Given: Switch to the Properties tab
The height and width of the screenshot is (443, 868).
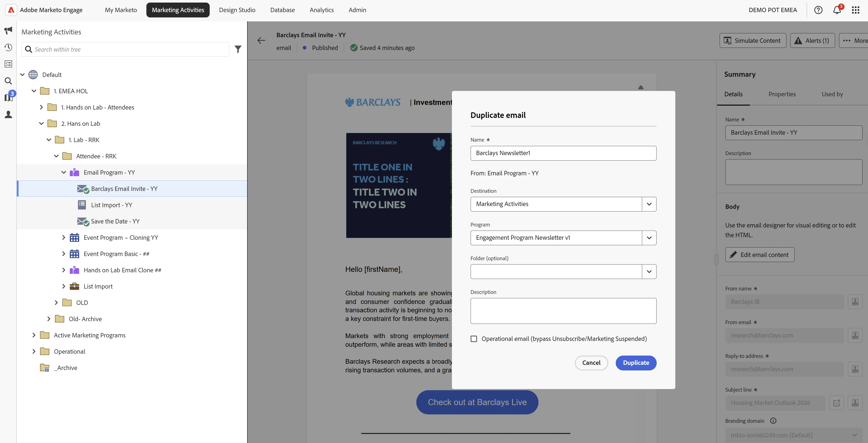Looking at the screenshot, I should pyautogui.click(x=782, y=94).
